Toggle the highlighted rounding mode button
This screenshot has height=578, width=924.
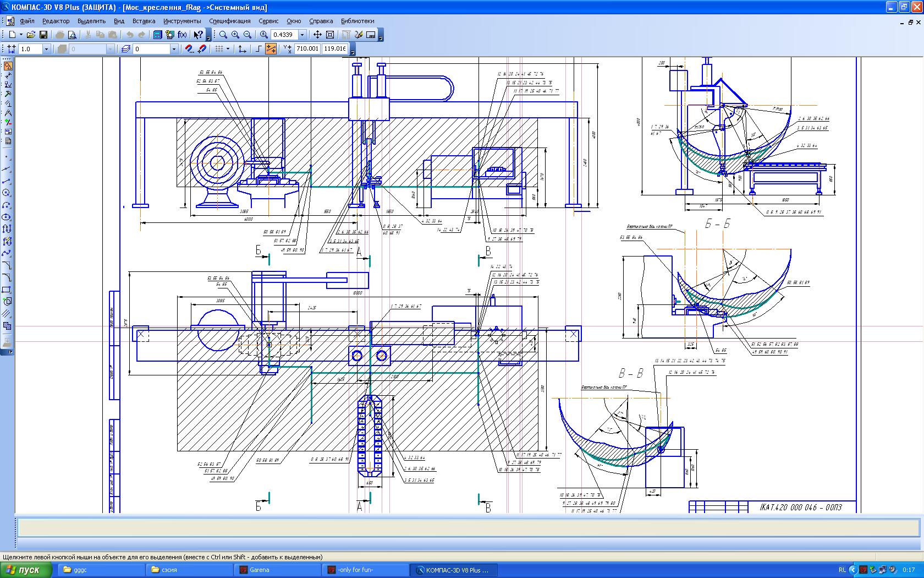(x=271, y=49)
